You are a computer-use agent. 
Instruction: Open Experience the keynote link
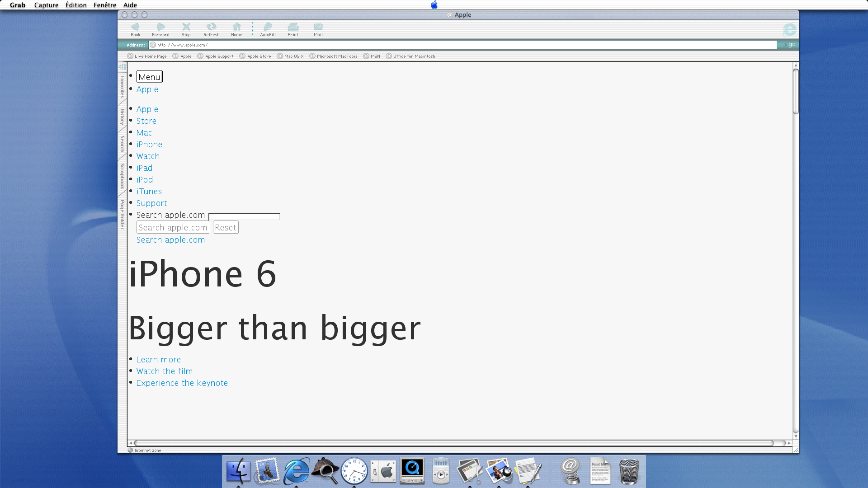182,383
